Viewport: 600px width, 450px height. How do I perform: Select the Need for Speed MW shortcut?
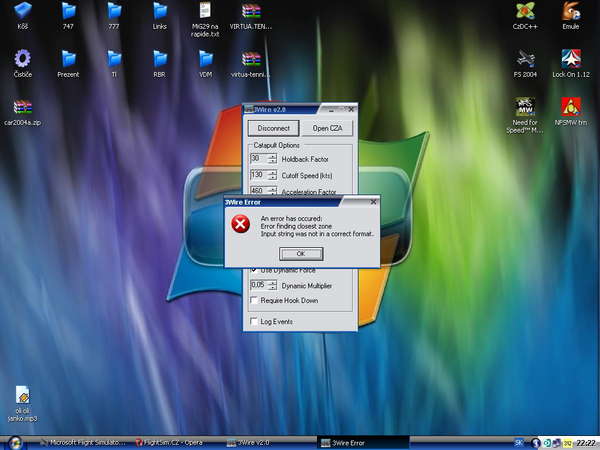[x=525, y=116]
